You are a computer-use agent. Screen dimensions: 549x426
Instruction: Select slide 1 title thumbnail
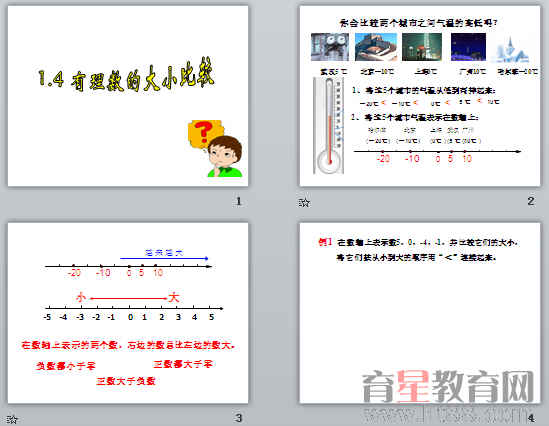(128, 96)
